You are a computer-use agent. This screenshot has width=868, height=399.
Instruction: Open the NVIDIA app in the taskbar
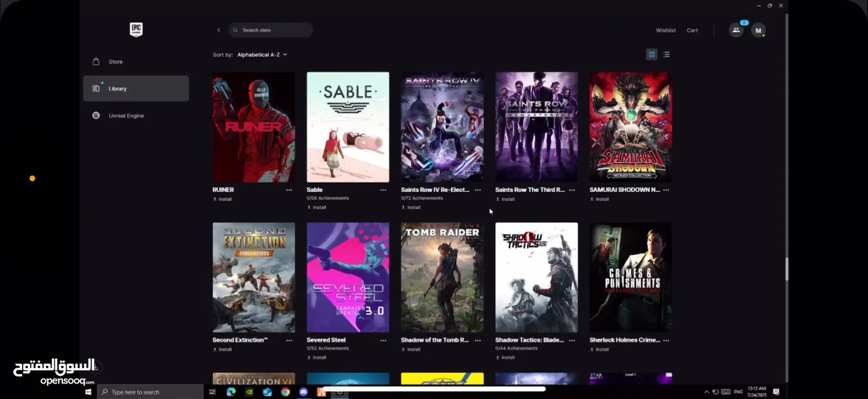pyautogui.click(x=249, y=392)
